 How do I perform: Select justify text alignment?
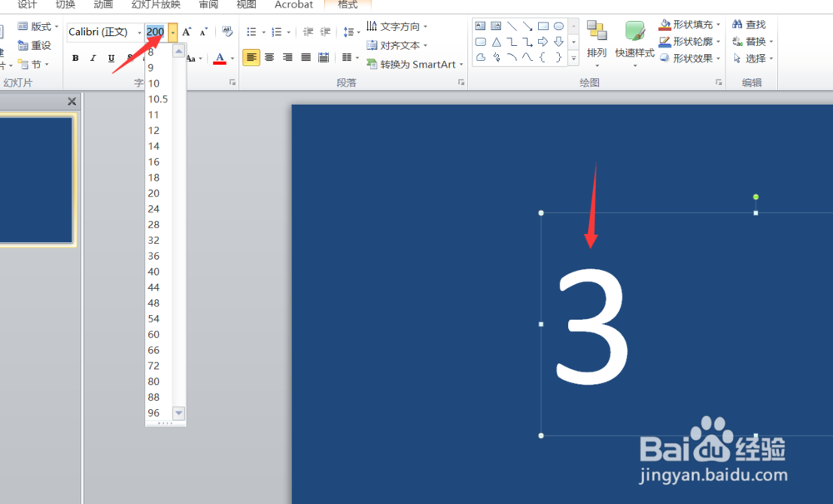pos(306,57)
